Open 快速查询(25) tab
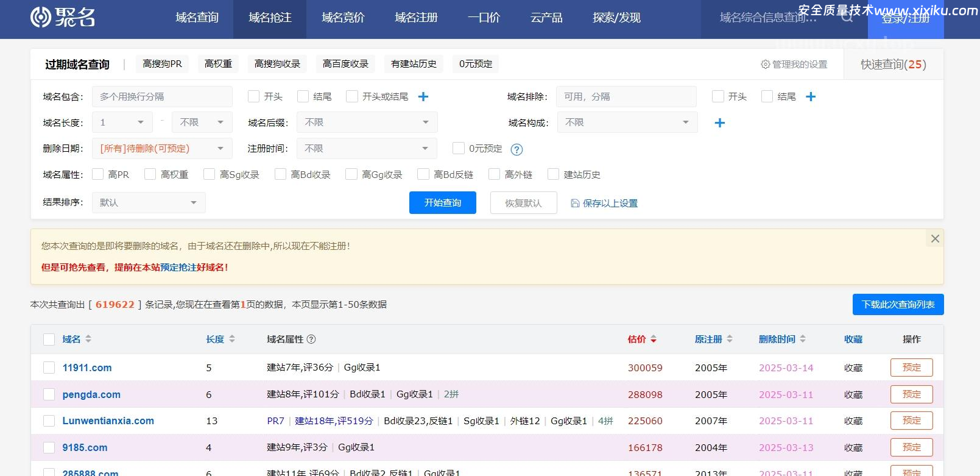Image resolution: width=980 pixels, height=476 pixels. (x=893, y=65)
